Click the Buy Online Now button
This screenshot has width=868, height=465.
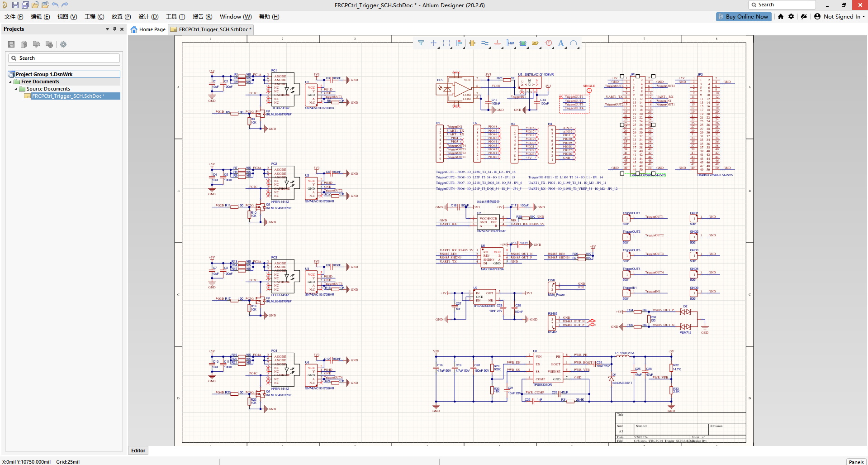coord(744,16)
